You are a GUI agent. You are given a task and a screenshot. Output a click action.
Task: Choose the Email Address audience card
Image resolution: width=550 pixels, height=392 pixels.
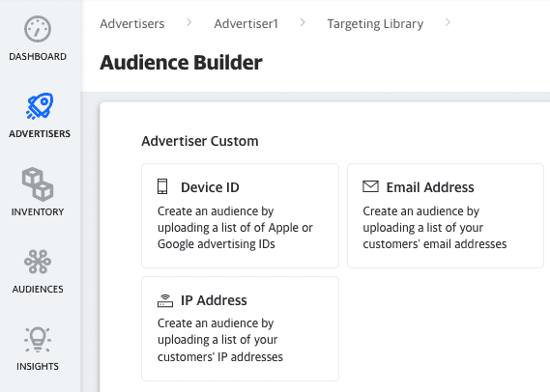pos(446,215)
